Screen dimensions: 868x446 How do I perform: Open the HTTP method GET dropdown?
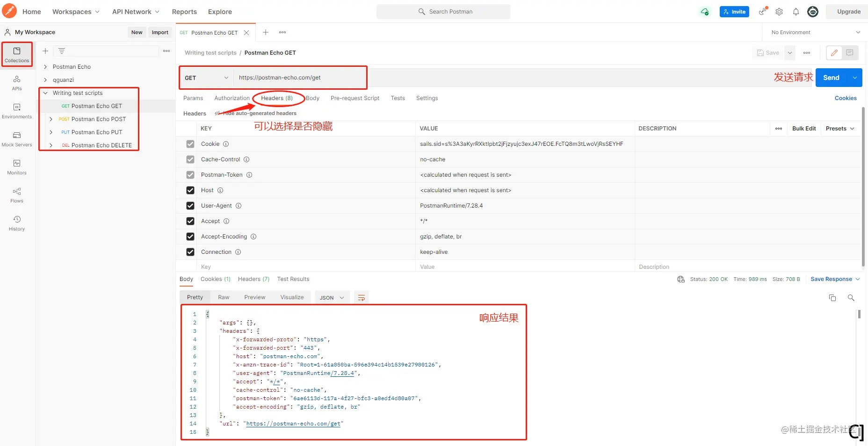click(x=206, y=78)
